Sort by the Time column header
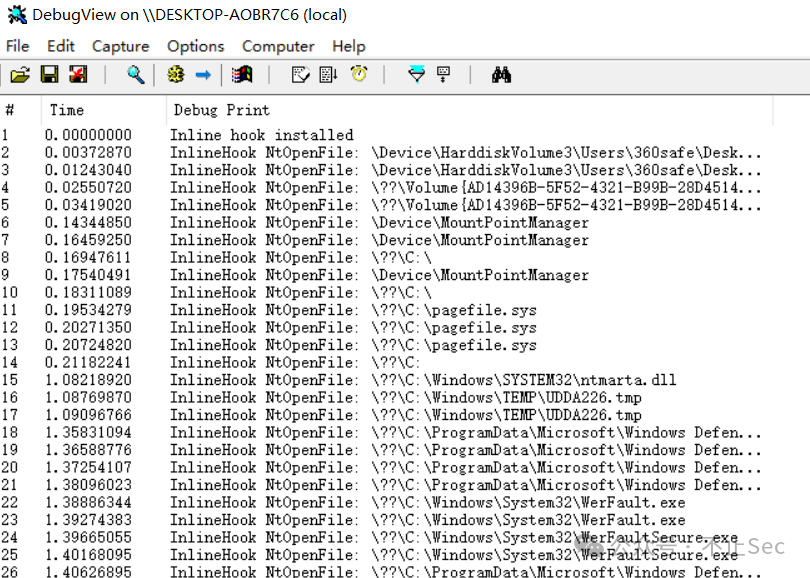Screen dimensions: 810x578 point(66,110)
